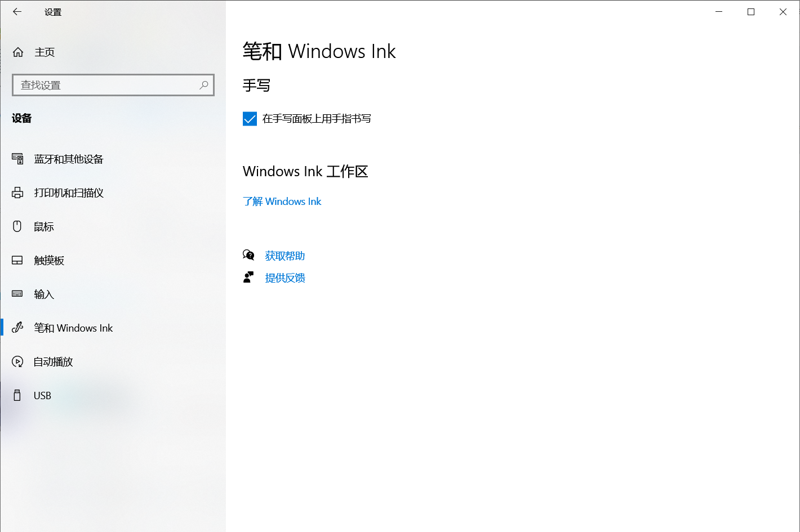Click the touchpad icon beside 触摸板
The height and width of the screenshot is (532, 800).
(x=17, y=261)
